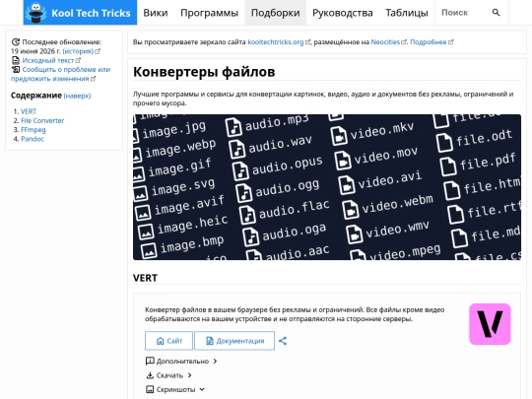Click the VERT section heading
This screenshot has width=532, height=399.
(145, 278)
